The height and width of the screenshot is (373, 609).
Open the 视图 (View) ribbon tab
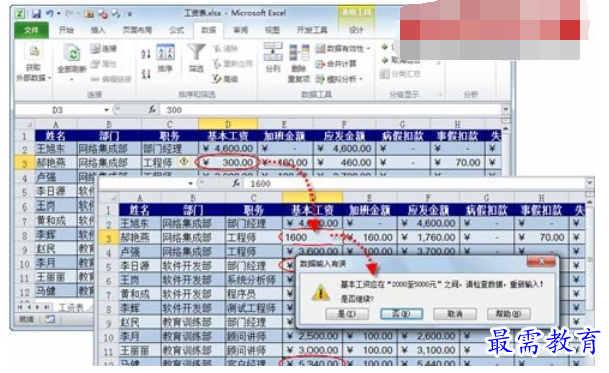point(272,30)
